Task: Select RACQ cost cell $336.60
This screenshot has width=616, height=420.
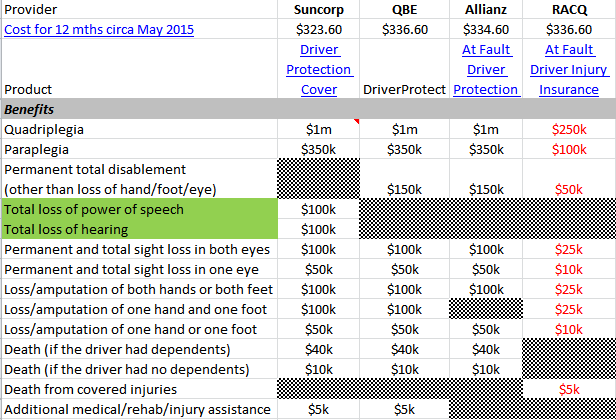Action: pyautogui.click(x=569, y=29)
